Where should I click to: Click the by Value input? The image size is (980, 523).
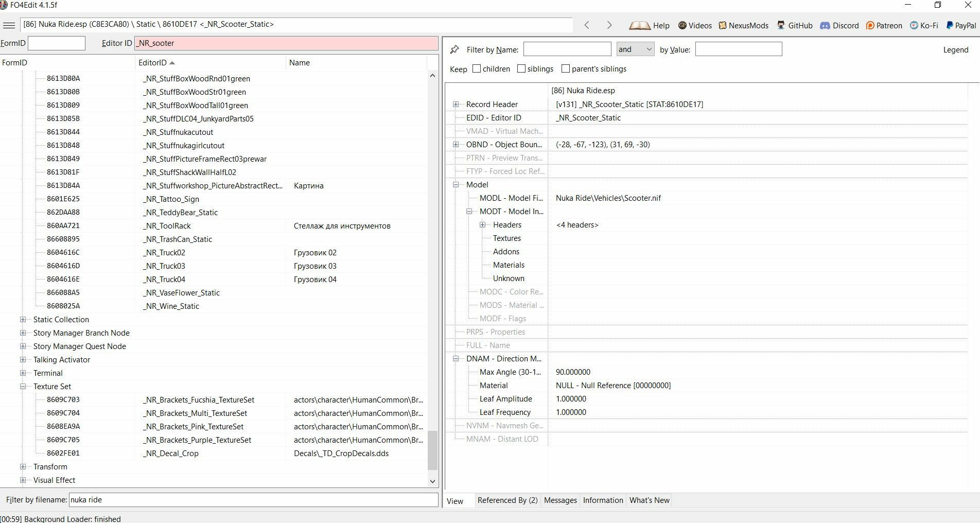coord(739,49)
